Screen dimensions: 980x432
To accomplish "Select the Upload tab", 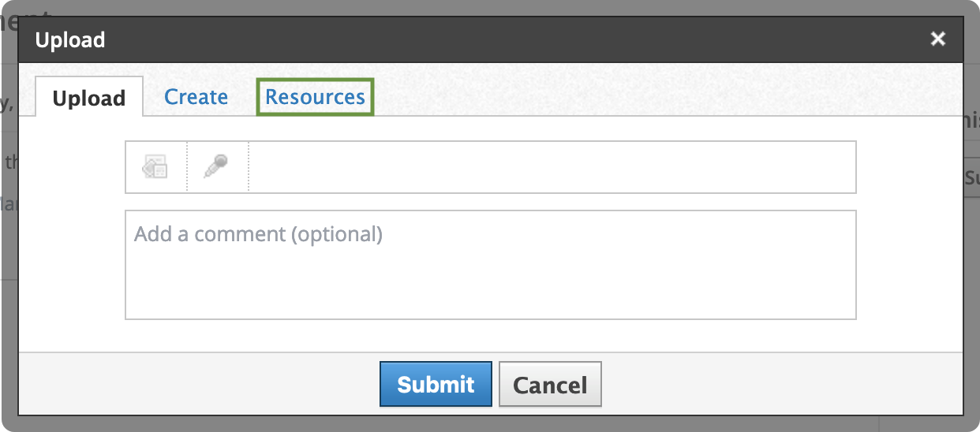I will [x=89, y=99].
